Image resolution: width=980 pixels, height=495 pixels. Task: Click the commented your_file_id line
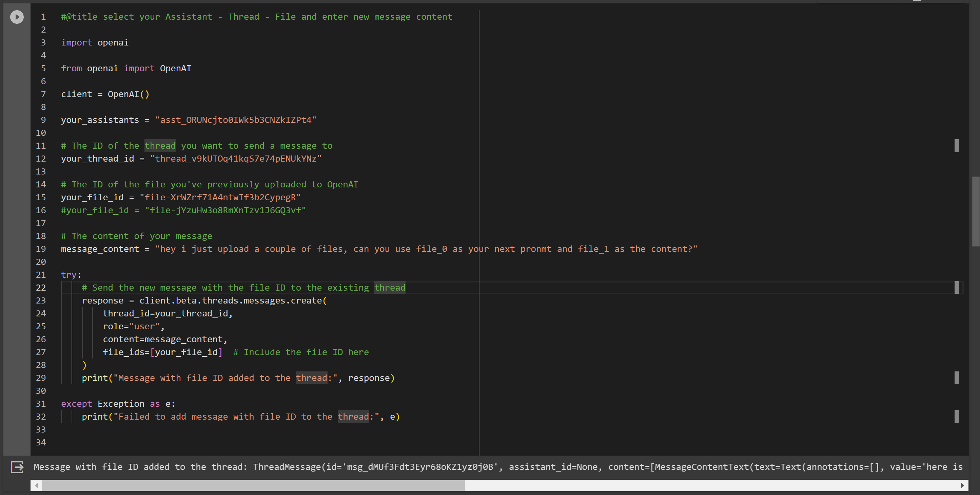coord(183,210)
